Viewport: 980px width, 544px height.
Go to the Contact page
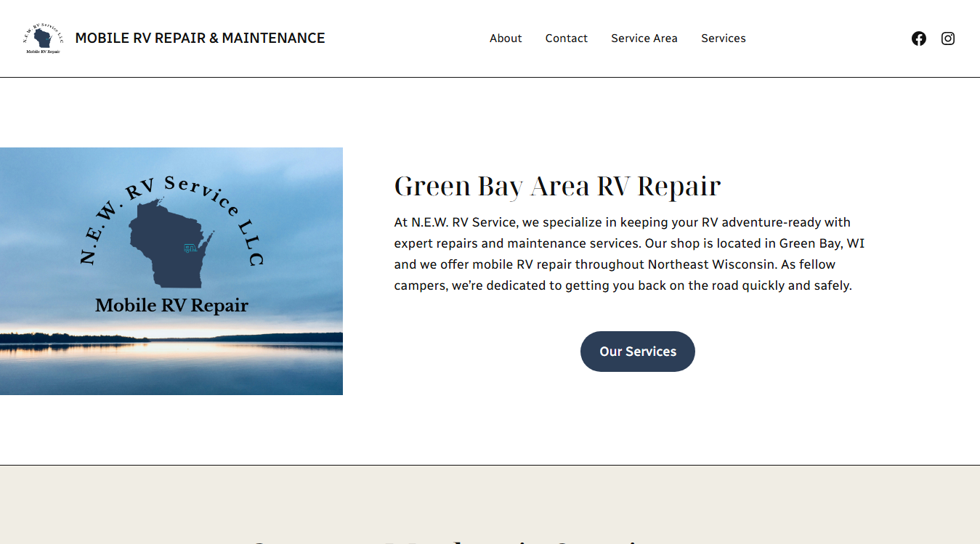click(567, 38)
